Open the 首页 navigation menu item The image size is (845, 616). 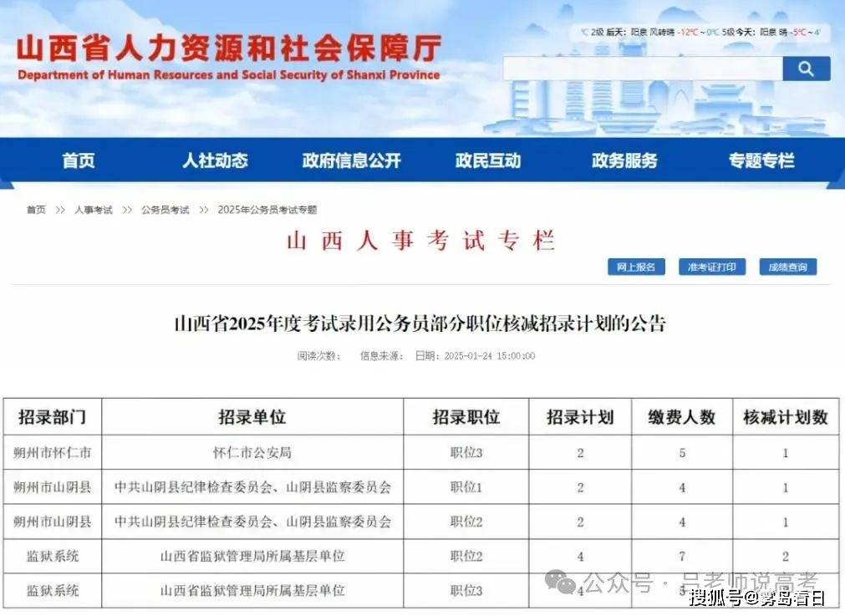(x=79, y=160)
